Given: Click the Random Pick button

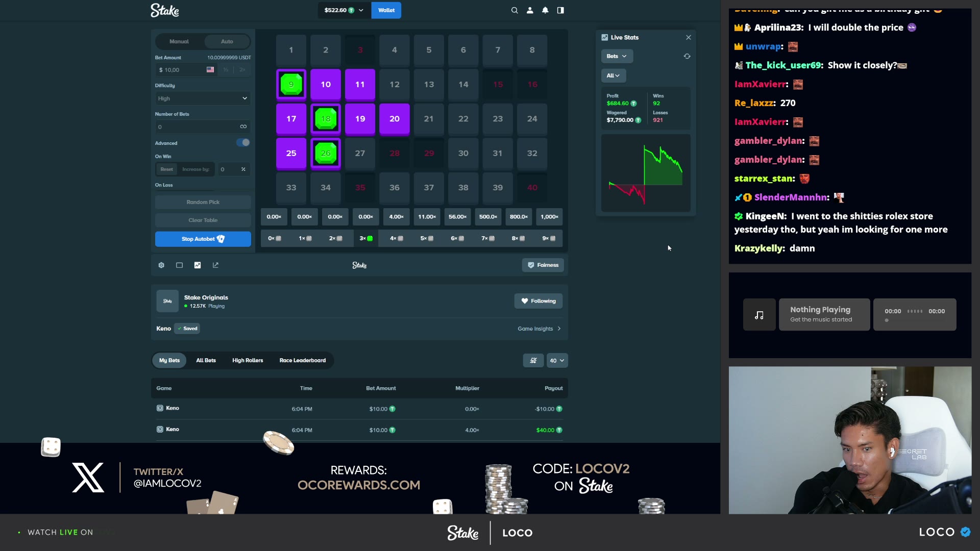Looking at the screenshot, I should [x=203, y=203].
